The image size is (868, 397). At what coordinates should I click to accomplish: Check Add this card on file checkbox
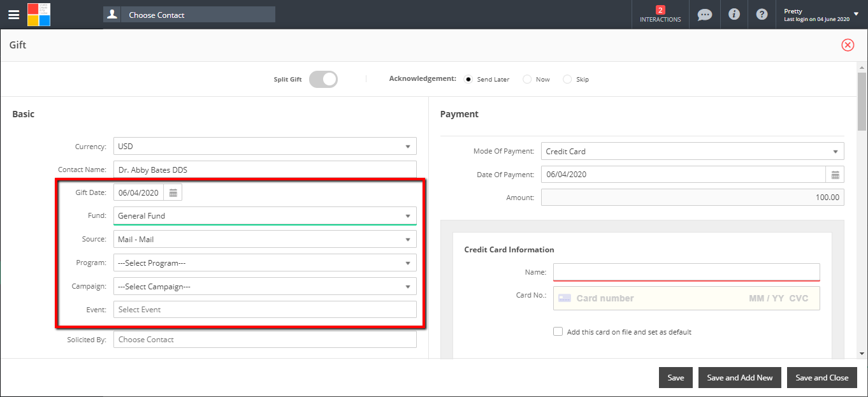pyautogui.click(x=558, y=332)
